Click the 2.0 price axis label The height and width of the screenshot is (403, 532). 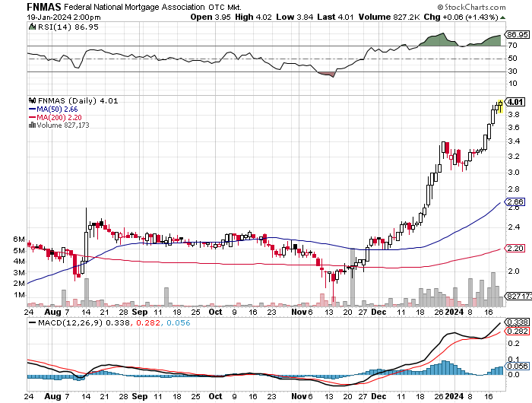514,271
